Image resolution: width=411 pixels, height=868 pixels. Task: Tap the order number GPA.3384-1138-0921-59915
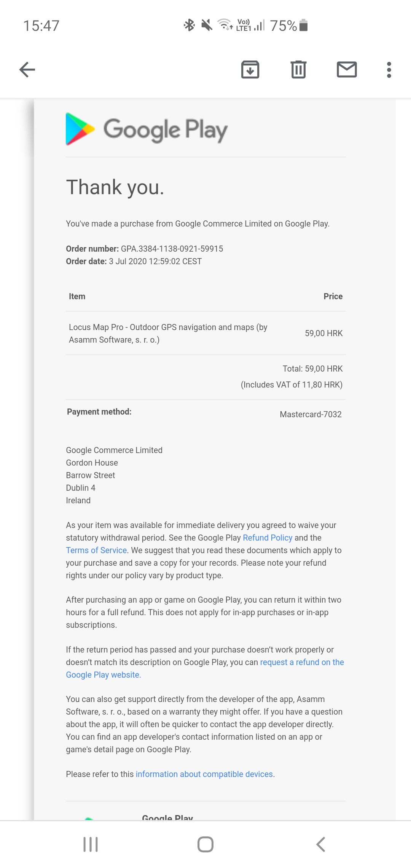172,249
